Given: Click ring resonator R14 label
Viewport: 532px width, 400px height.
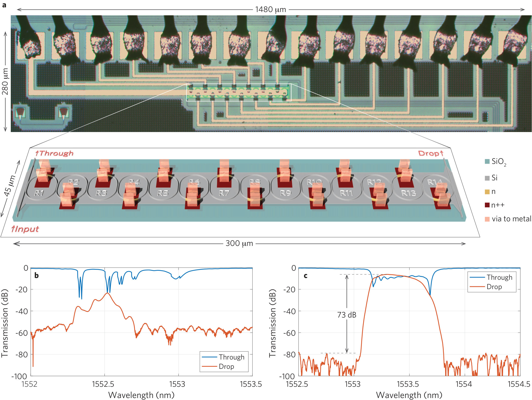Looking at the screenshot, I should 435,182.
